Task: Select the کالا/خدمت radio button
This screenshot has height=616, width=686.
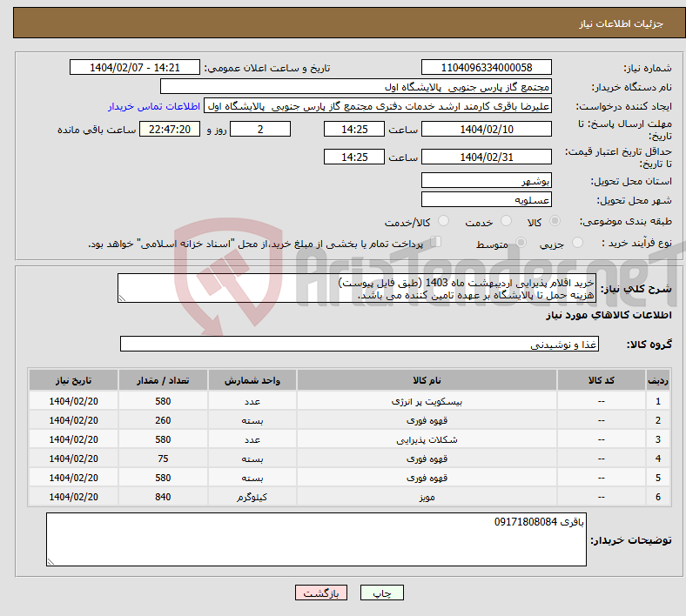Action: pos(443,221)
